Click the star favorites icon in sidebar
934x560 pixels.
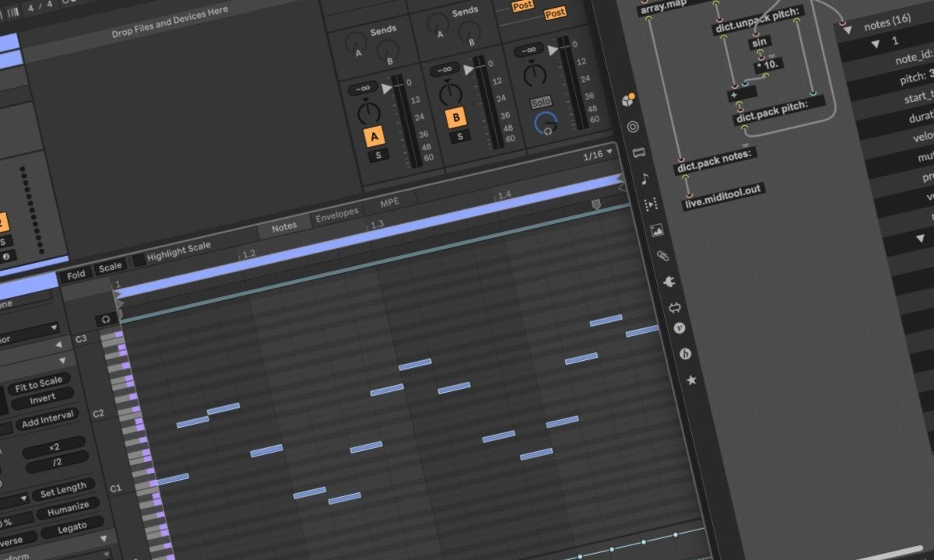690,380
